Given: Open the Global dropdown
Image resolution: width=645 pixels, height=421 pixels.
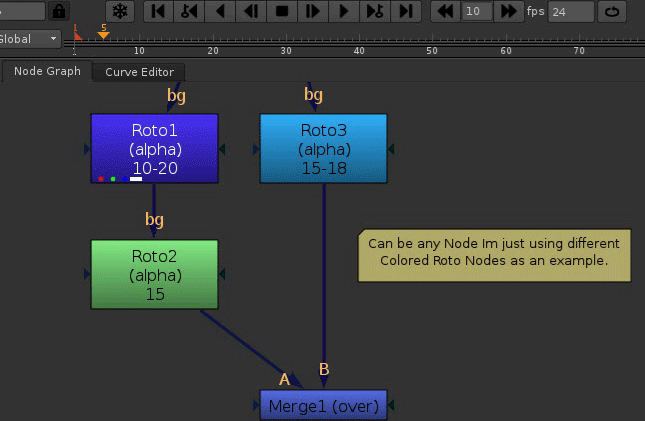Looking at the screenshot, I should [x=30, y=39].
